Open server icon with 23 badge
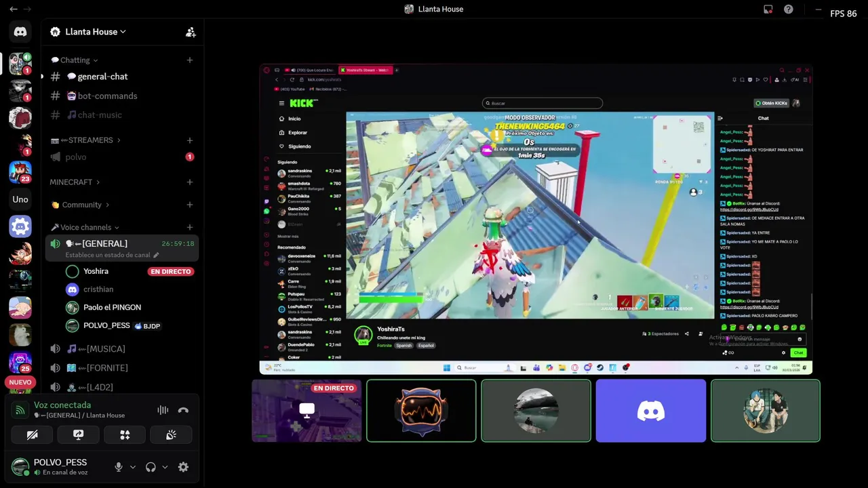868x488 pixels. point(20,172)
